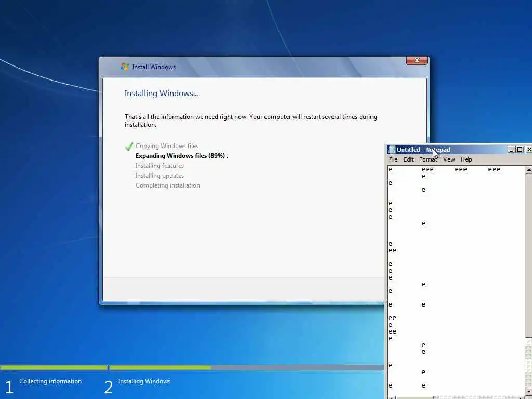This screenshot has width=532, height=399.
Task: Click the green checkmark beside Copying Windows files
Action: coord(129,146)
